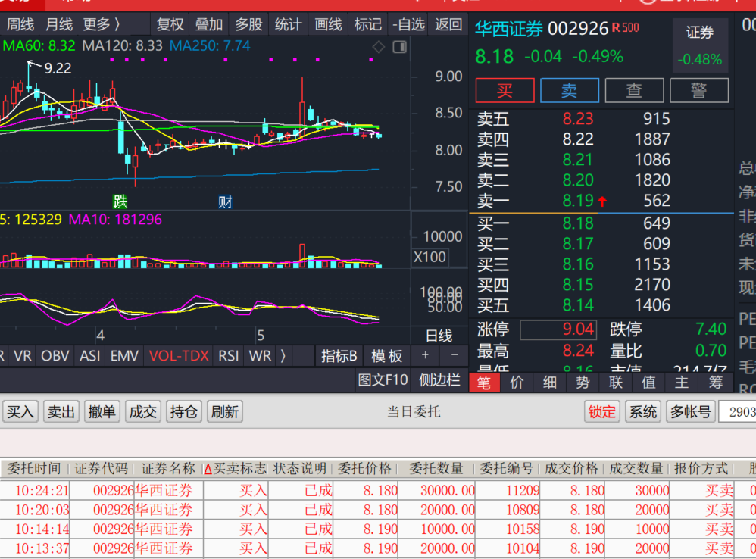
Task: Open the 叠加 overlay option
Action: click(x=209, y=24)
